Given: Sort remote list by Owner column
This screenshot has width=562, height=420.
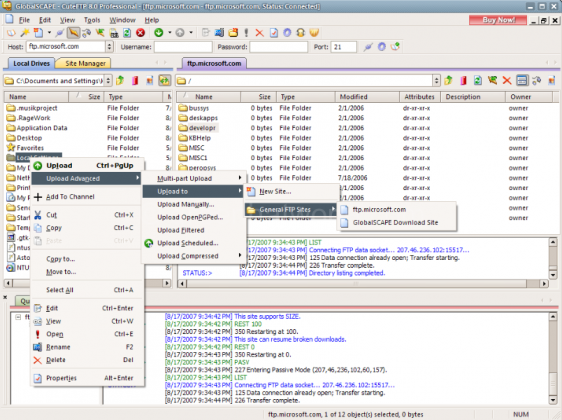Looking at the screenshot, I should 529,97.
